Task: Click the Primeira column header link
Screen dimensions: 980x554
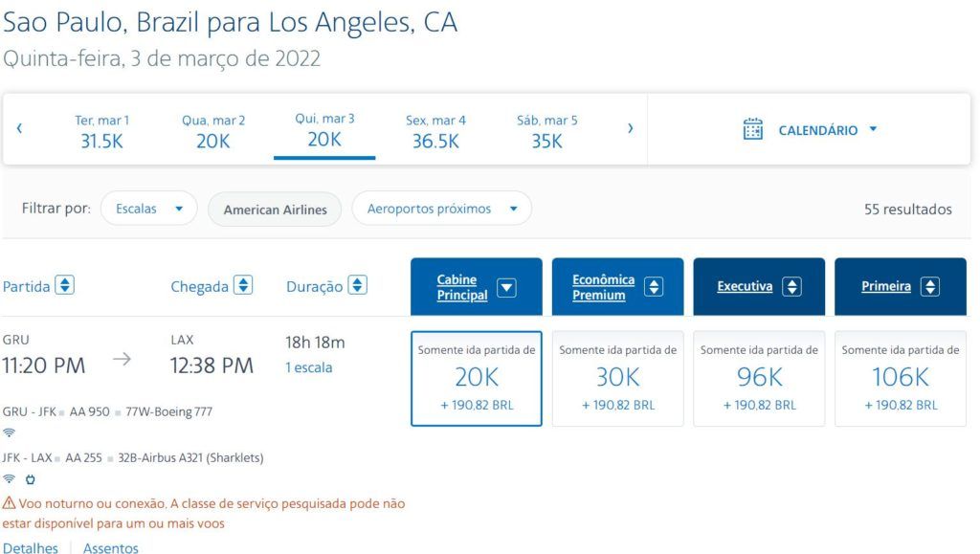Action: [x=885, y=286]
